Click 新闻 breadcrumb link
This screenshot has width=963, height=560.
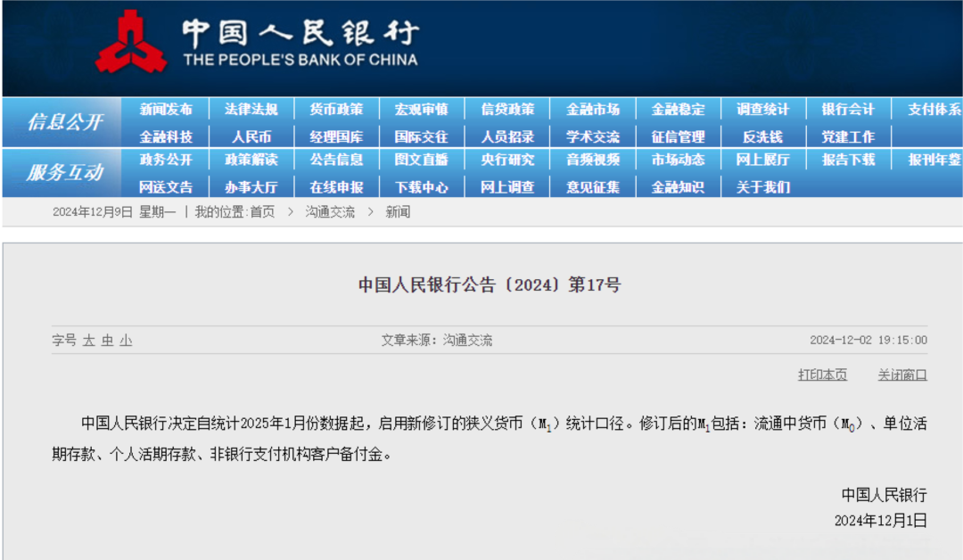(398, 212)
